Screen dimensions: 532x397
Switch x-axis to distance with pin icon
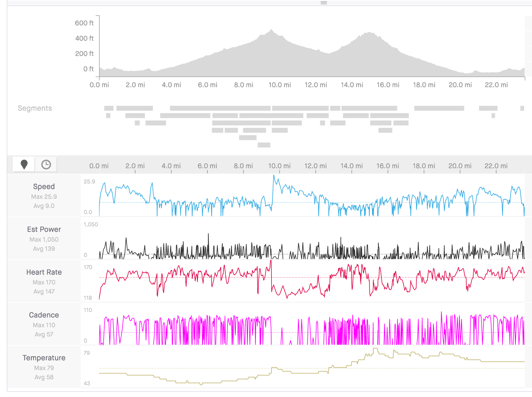(x=24, y=165)
